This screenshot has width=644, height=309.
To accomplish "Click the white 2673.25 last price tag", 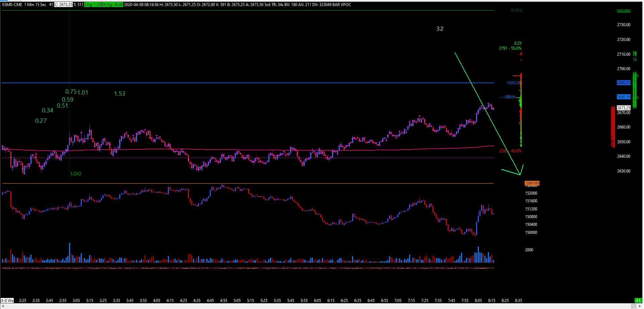I will click(x=624, y=108).
